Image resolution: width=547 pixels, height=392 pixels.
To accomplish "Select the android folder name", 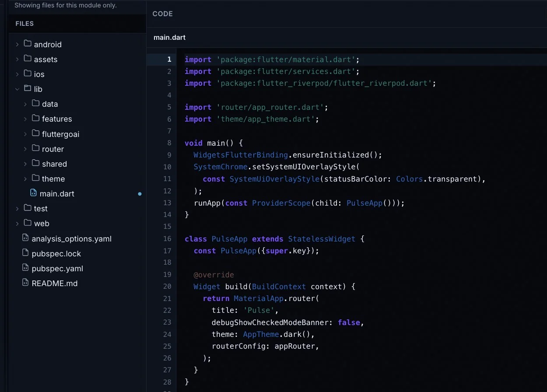I will coord(48,45).
